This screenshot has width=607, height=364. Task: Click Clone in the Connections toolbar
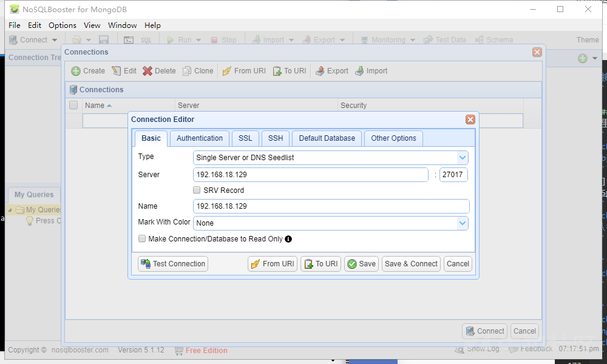pos(198,71)
